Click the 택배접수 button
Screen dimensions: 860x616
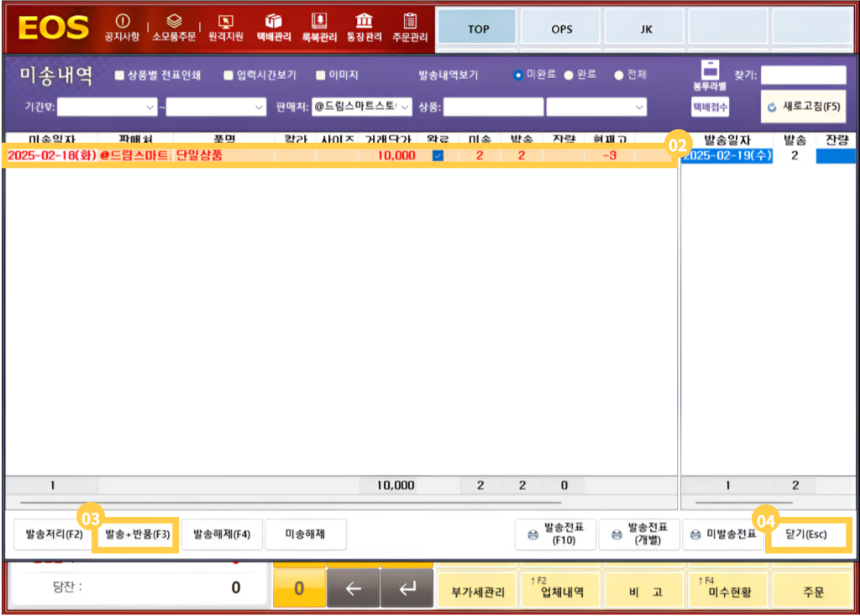[711, 107]
